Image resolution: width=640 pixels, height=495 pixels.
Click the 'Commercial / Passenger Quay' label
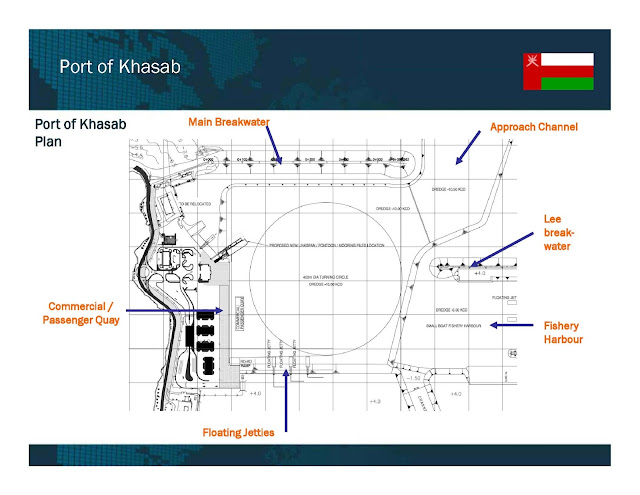81,313
